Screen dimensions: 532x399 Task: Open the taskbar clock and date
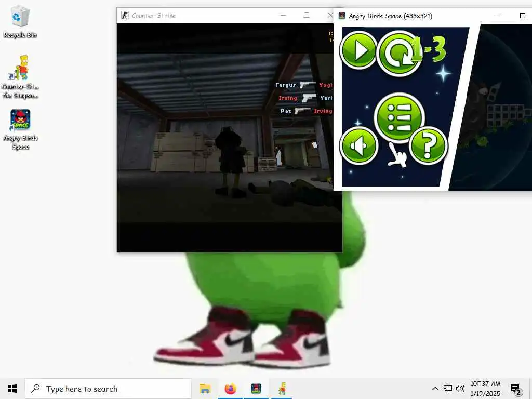485,389
